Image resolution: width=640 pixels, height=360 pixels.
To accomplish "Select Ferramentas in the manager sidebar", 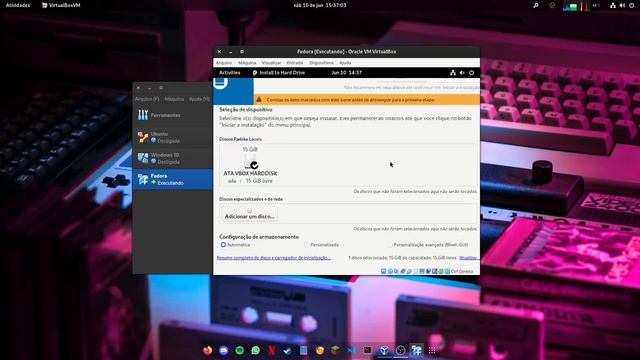I will [x=172, y=115].
